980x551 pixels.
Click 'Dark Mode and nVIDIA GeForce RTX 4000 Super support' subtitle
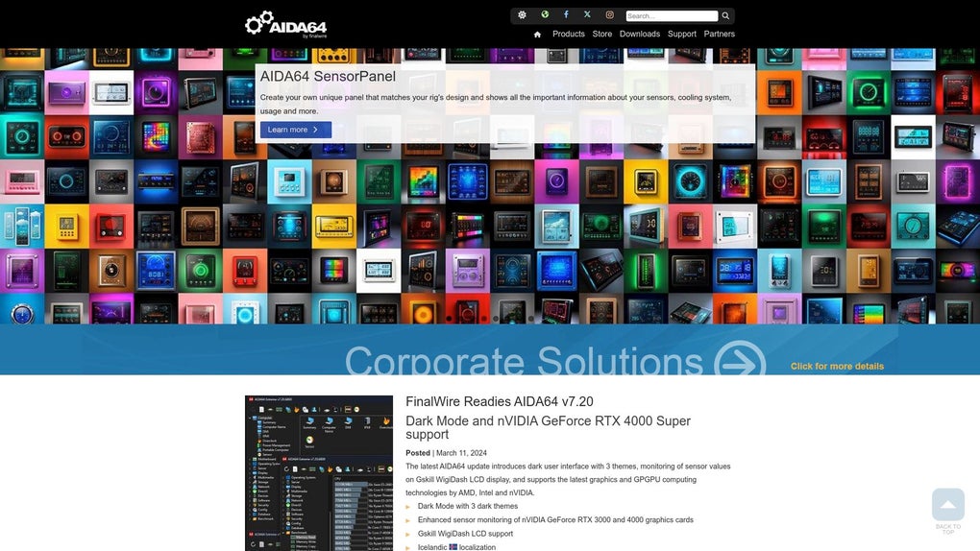(548, 427)
